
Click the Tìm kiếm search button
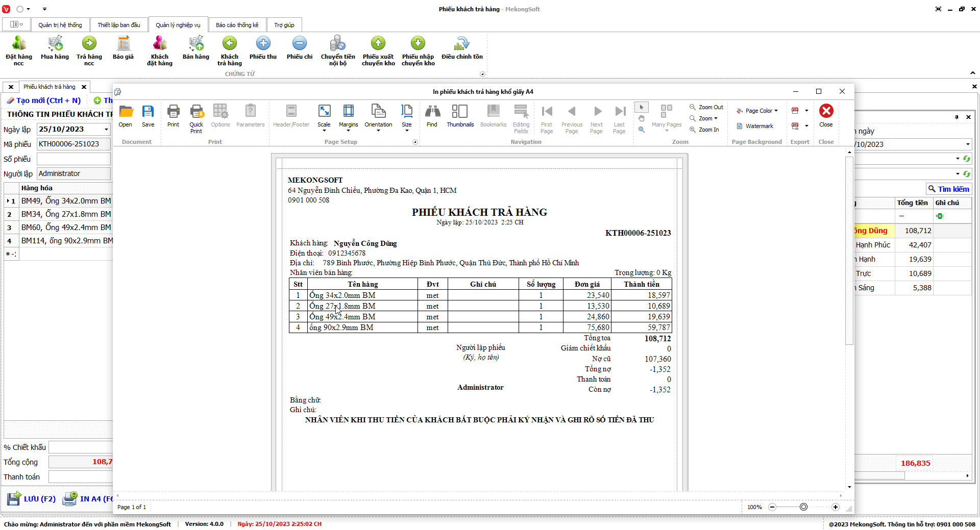click(x=948, y=189)
